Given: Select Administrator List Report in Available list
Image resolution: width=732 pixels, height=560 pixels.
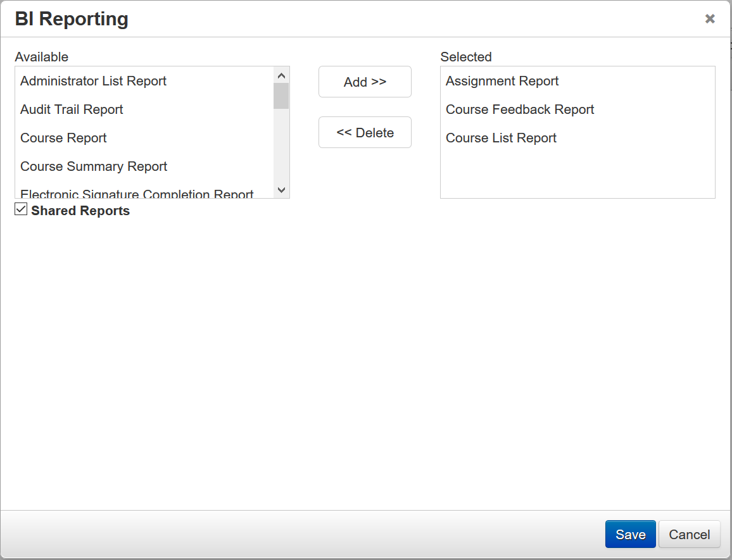Looking at the screenshot, I should pyautogui.click(x=93, y=81).
